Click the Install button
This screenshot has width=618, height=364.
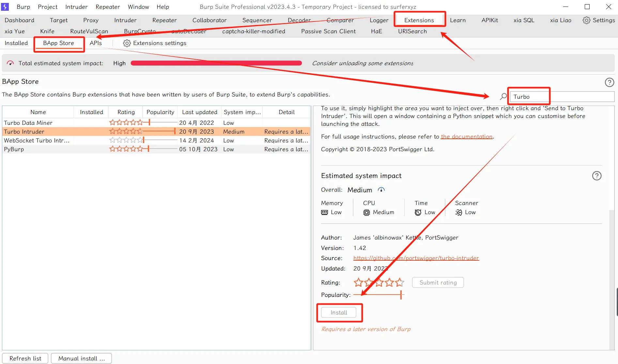(x=339, y=313)
